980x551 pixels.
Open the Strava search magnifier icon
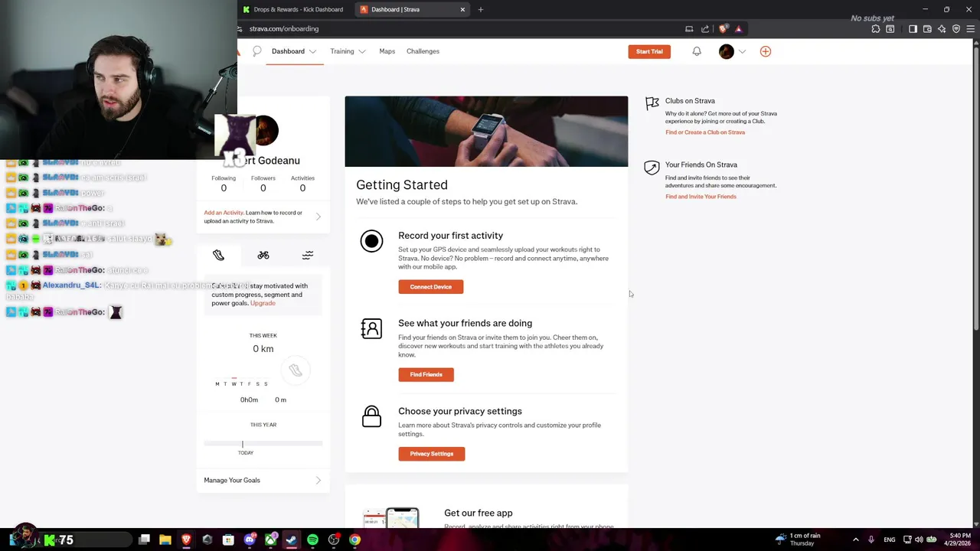[x=256, y=51]
